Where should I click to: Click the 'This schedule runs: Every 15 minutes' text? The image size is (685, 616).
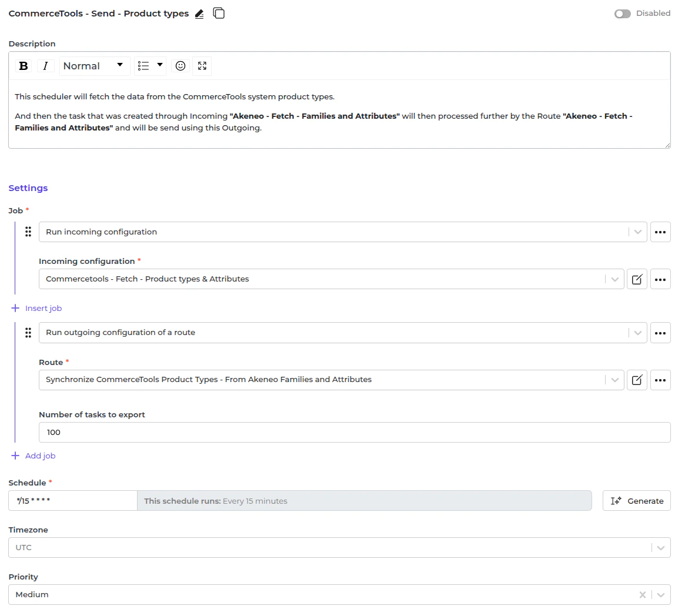coord(215,501)
